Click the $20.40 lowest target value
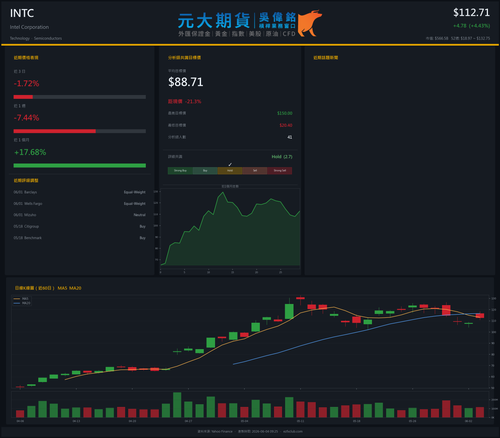 286,125
